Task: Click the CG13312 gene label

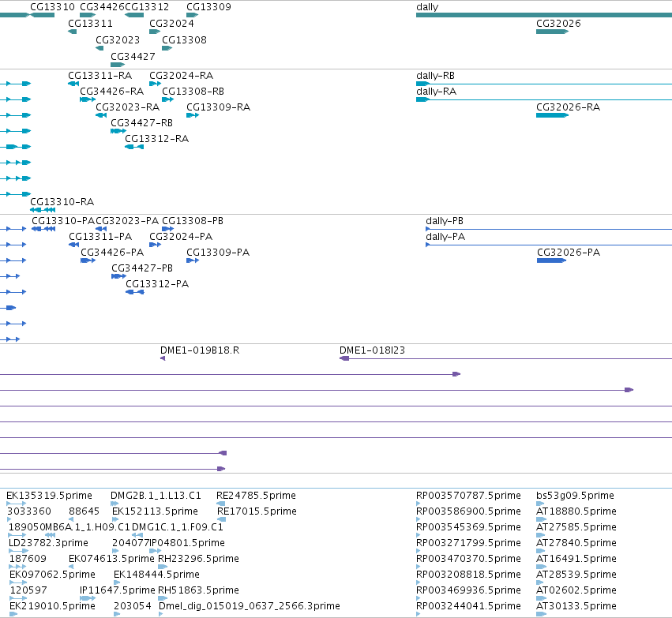Action: (x=147, y=7)
